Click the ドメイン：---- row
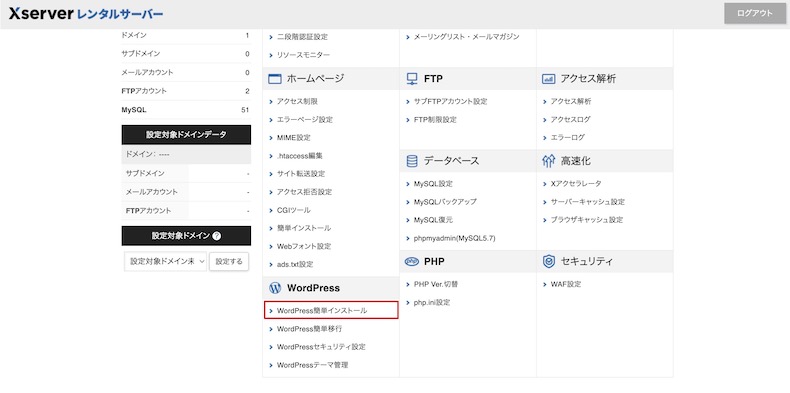Image resolution: width=790 pixels, height=393 pixels. pyautogui.click(x=186, y=155)
